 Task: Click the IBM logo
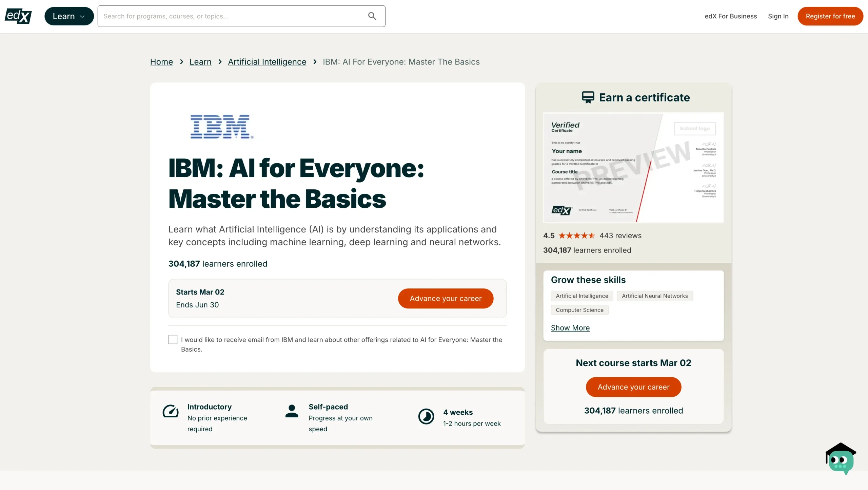click(222, 127)
